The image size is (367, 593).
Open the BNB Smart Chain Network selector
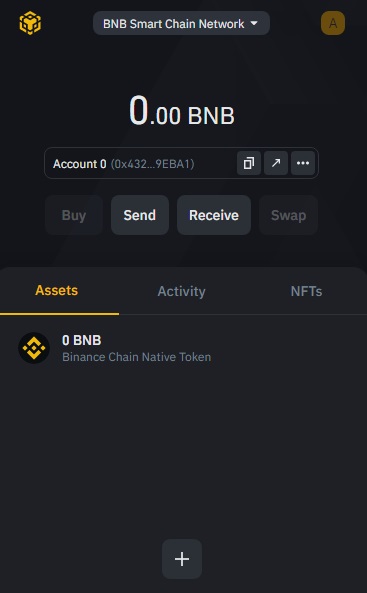pos(181,23)
